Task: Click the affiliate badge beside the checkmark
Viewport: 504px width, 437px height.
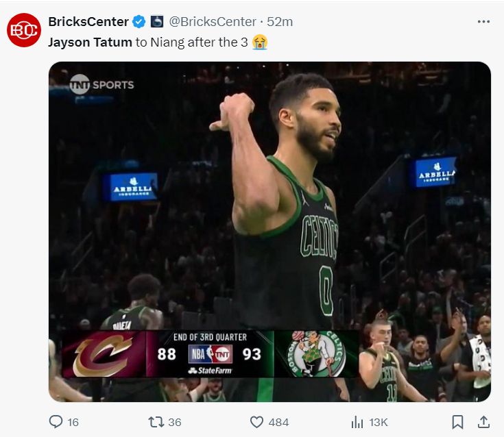Action: tap(156, 22)
